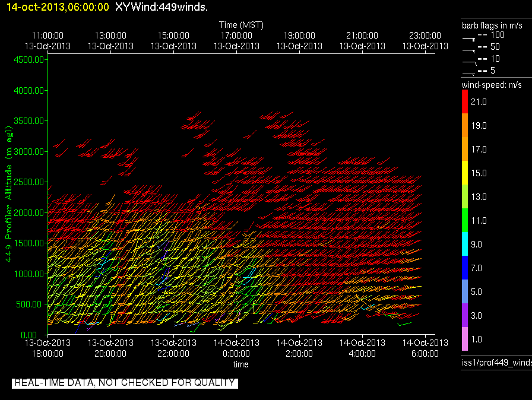The width and height of the screenshot is (532, 400).
Task: Click the '14-Oct-2013 4:00:00' bottom axis tick
Action: [362, 348]
